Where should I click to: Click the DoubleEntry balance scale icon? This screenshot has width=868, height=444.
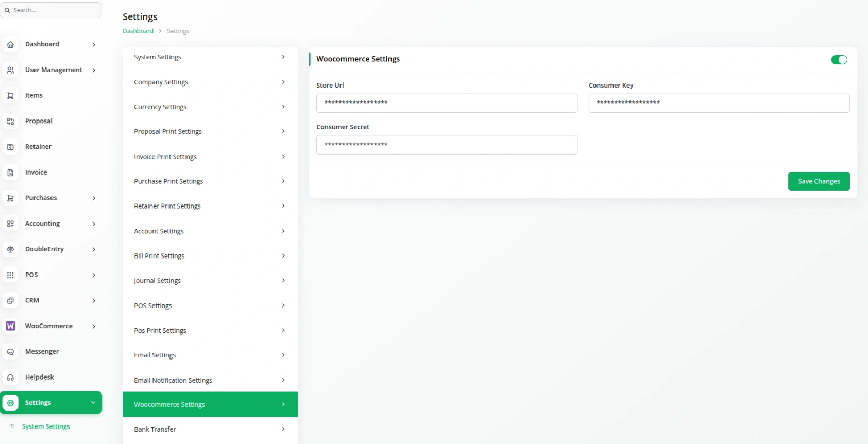(10, 249)
